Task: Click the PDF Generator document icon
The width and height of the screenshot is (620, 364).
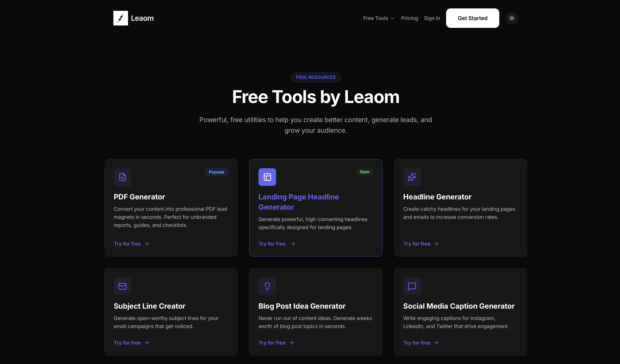Action: coord(123,177)
